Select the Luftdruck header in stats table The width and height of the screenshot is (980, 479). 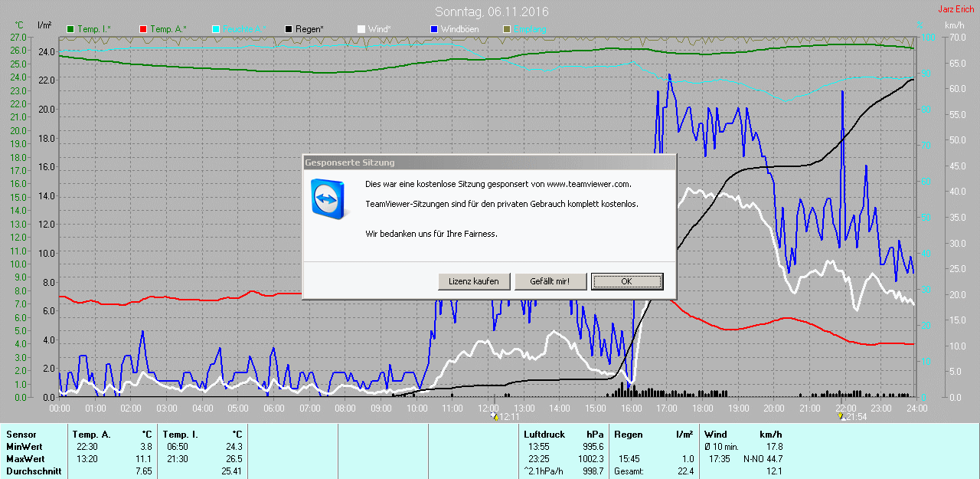544,435
